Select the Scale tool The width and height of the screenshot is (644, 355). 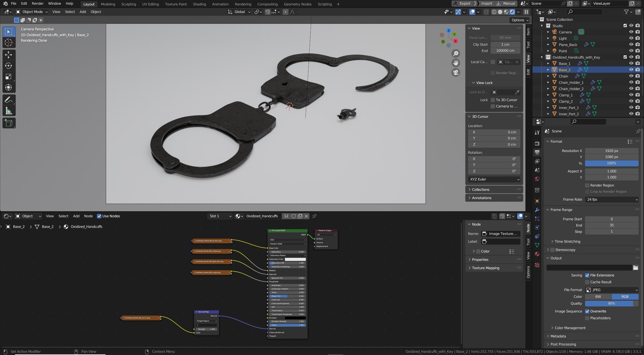click(x=9, y=77)
